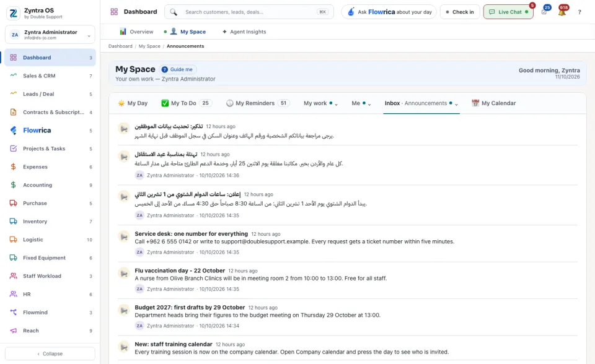The height and width of the screenshot is (364, 595).
Task: Expand the Zyntra Administrator account switcher
Action: coord(50,35)
